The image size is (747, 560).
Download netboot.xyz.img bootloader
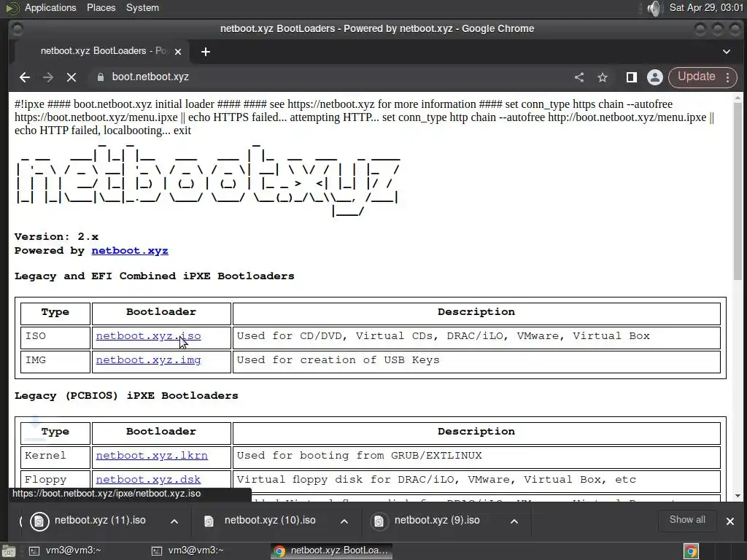coord(148,360)
